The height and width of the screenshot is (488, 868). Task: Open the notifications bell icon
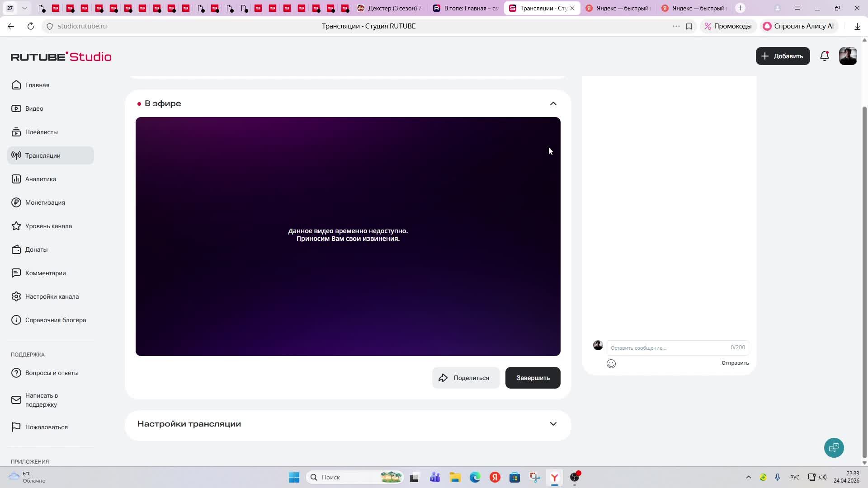[824, 56]
